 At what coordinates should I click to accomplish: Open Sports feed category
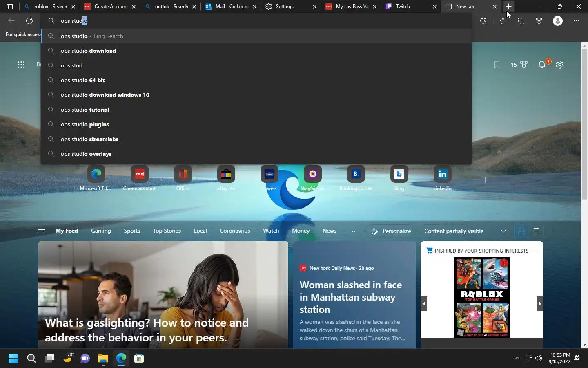132,231
